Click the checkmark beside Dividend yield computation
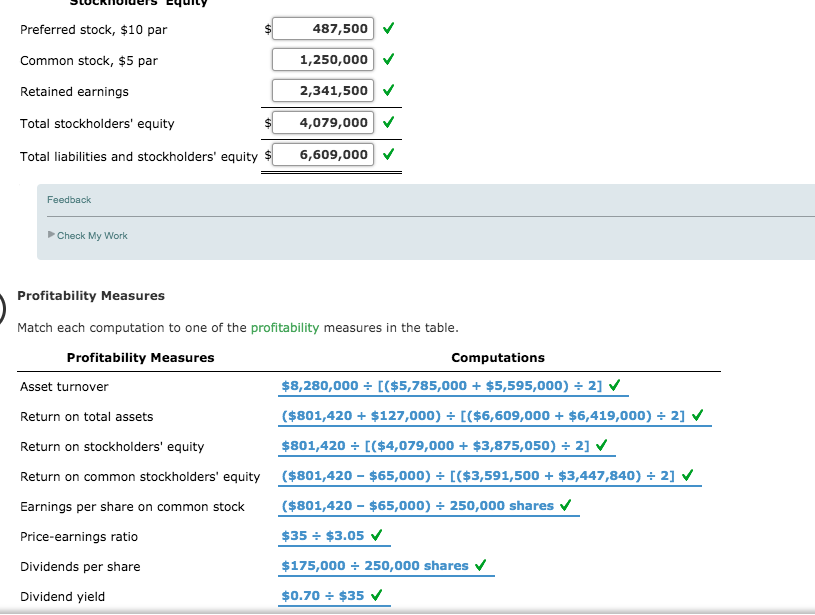 point(376,596)
